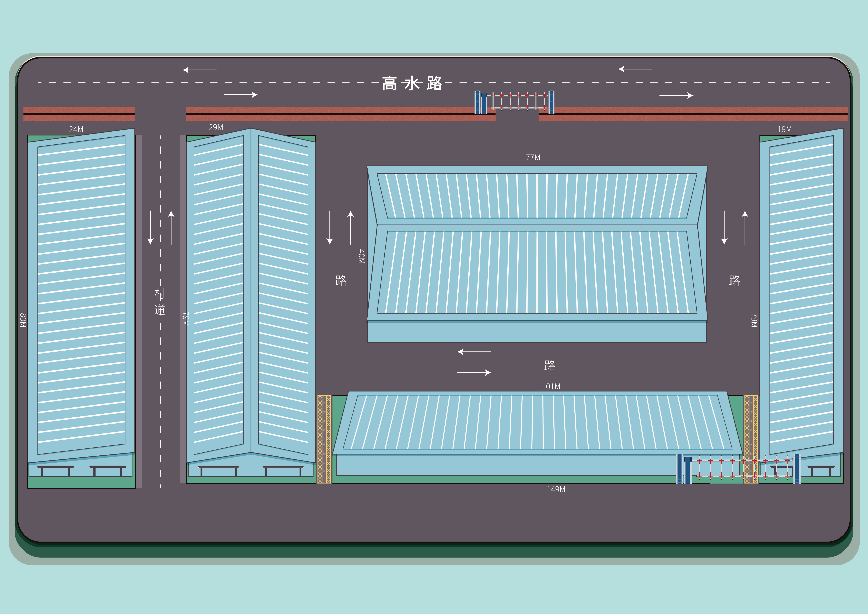Click the 101M dimension label
The image size is (868, 614).
[x=551, y=386]
